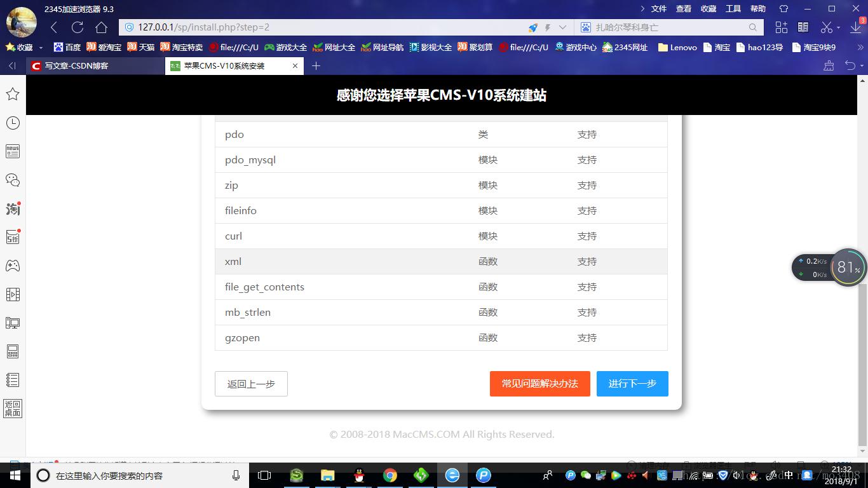Open the 工具 menu
The width and height of the screenshot is (868, 488).
pos(733,9)
